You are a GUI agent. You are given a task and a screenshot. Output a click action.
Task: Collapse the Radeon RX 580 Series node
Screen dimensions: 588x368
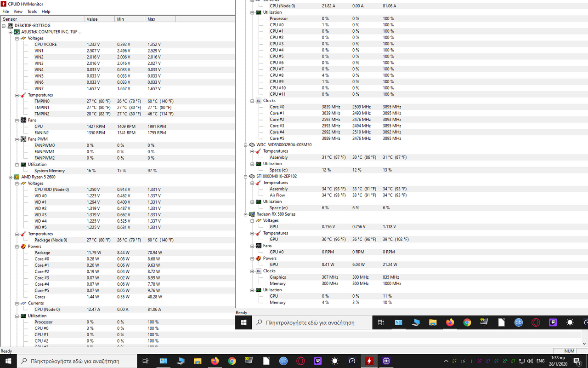tap(245, 214)
